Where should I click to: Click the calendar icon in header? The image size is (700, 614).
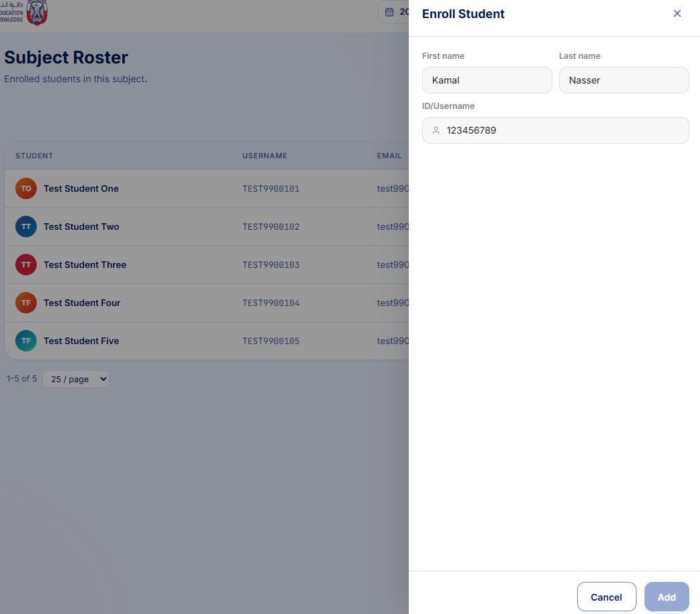pyautogui.click(x=389, y=12)
